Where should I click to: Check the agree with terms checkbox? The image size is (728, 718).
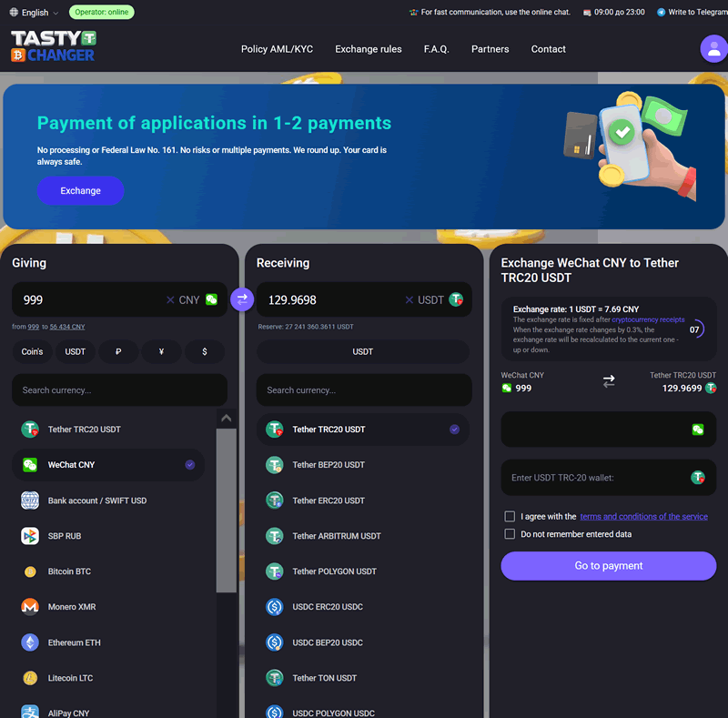[x=510, y=517]
